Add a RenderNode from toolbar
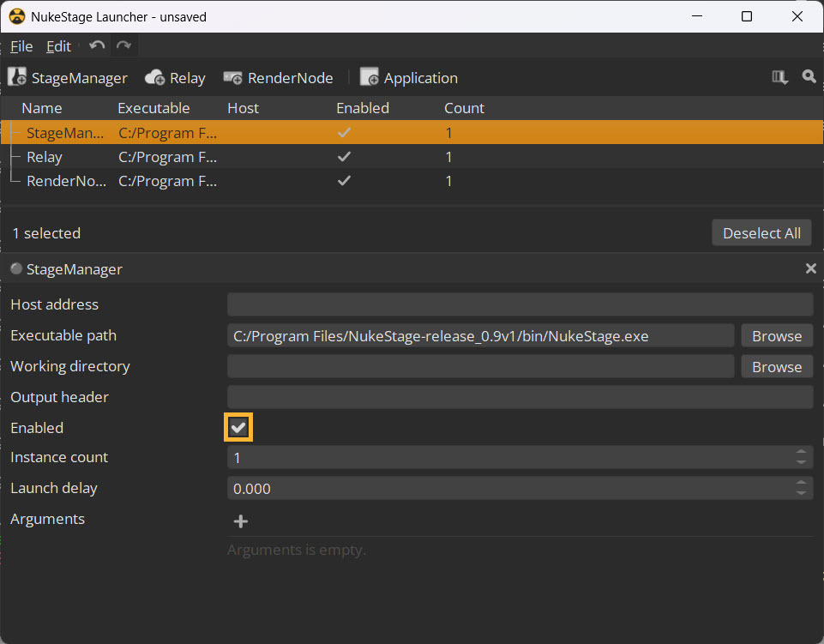 click(278, 78)
